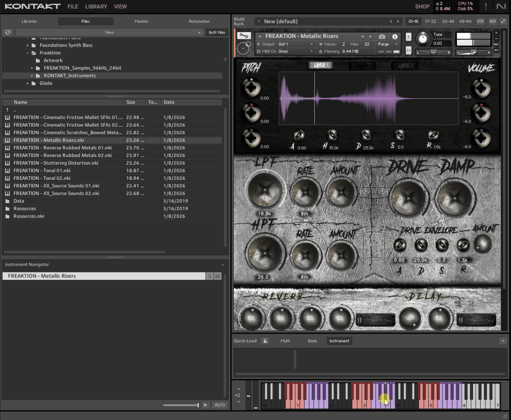Open the KSP script editor button
Image resolution: width=511 pixels, height=420 pixels.
[x=480, y=21]
